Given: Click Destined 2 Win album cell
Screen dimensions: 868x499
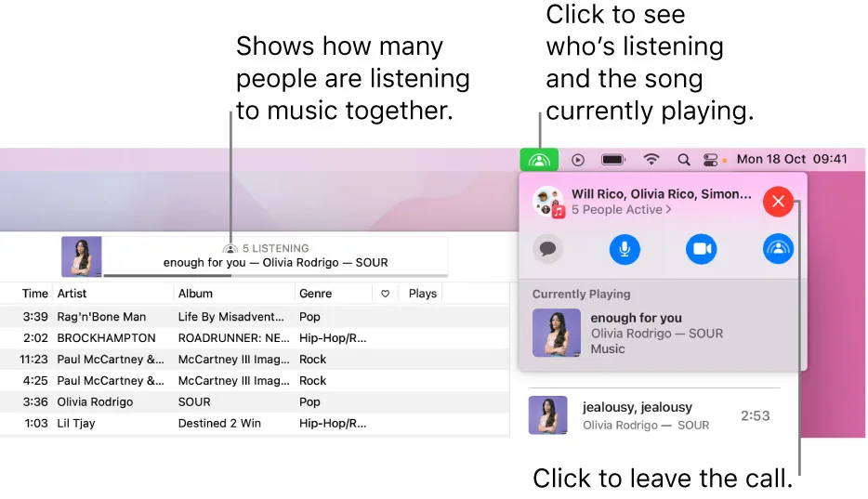Looking at the screenshot, I should (x=219, y=423).
